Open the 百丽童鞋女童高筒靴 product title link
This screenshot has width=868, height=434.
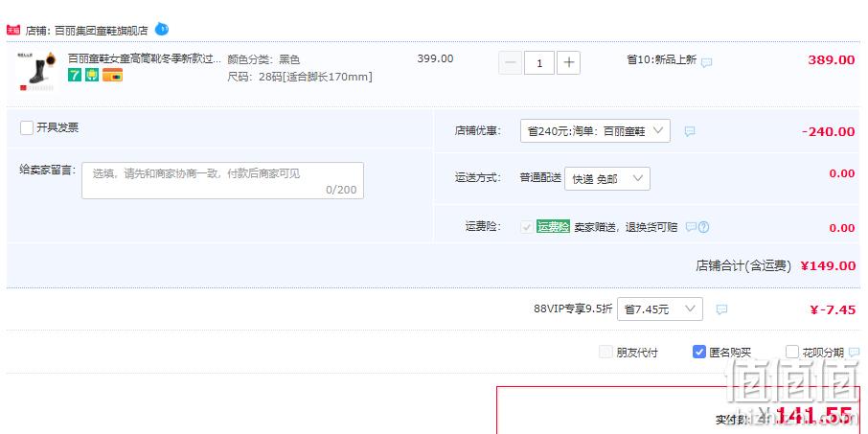point(145,58)
